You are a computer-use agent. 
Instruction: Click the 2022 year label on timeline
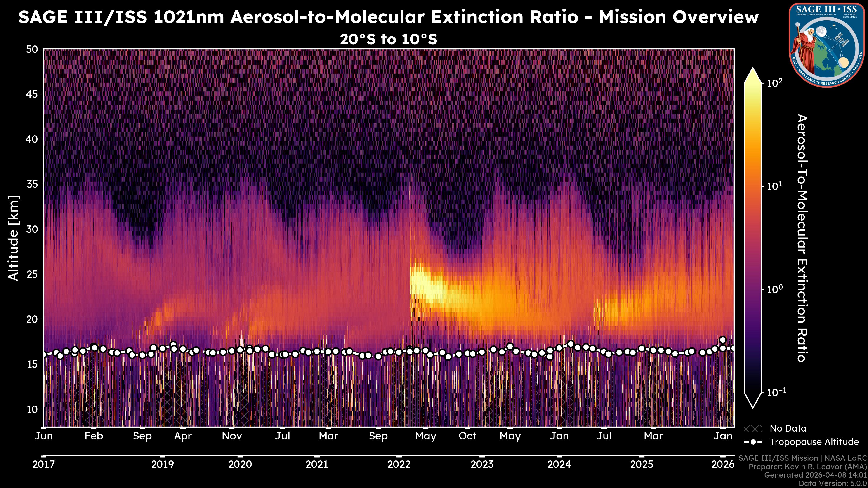pyautogui.click(x=399, y=465)
